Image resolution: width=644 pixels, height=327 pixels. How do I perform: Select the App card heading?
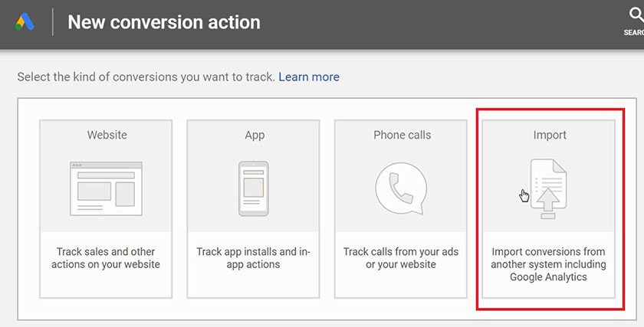pos(255,135)
